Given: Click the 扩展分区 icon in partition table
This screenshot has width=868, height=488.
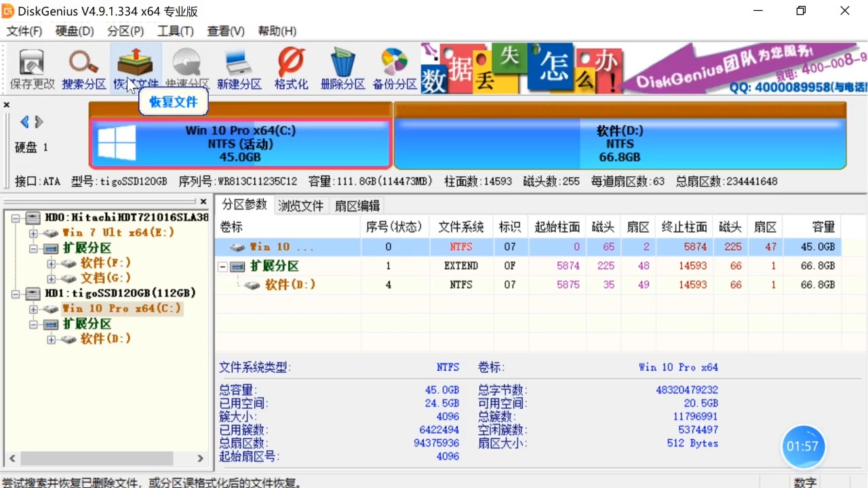Looking at the screenshot, I should (x=237, y=266).
